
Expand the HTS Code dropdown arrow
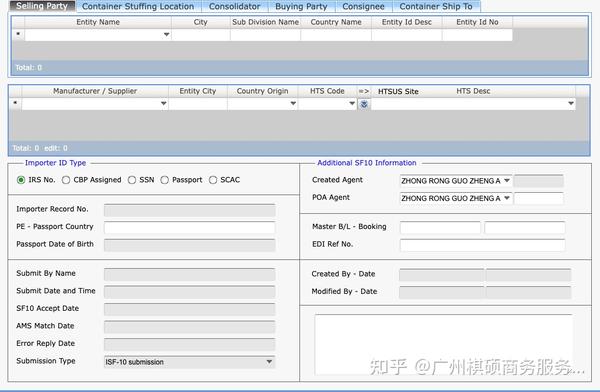[x=352, y=104]
